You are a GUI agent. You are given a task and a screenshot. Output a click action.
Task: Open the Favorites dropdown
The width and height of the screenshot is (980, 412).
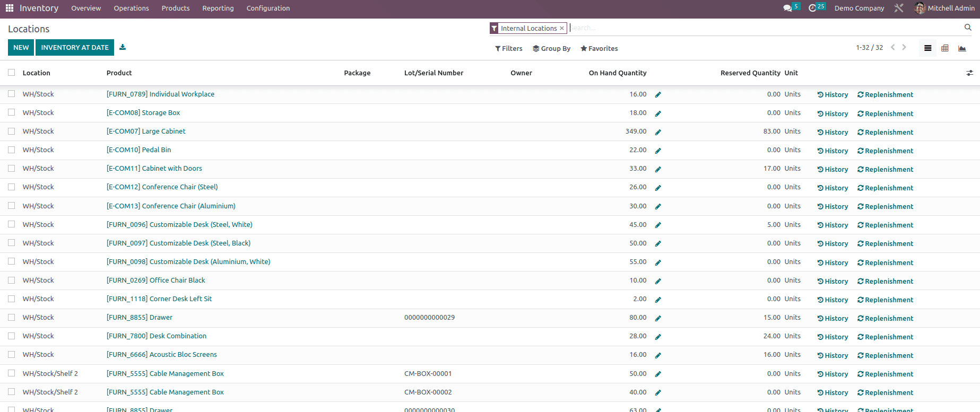point(599,48)
